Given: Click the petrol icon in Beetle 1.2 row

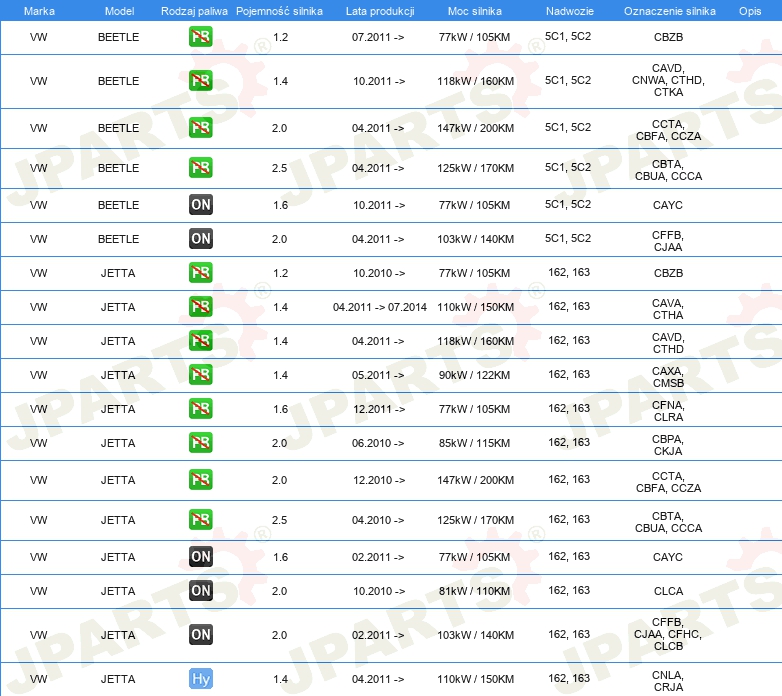Looking at the screenshot, I should coord(201,37).
